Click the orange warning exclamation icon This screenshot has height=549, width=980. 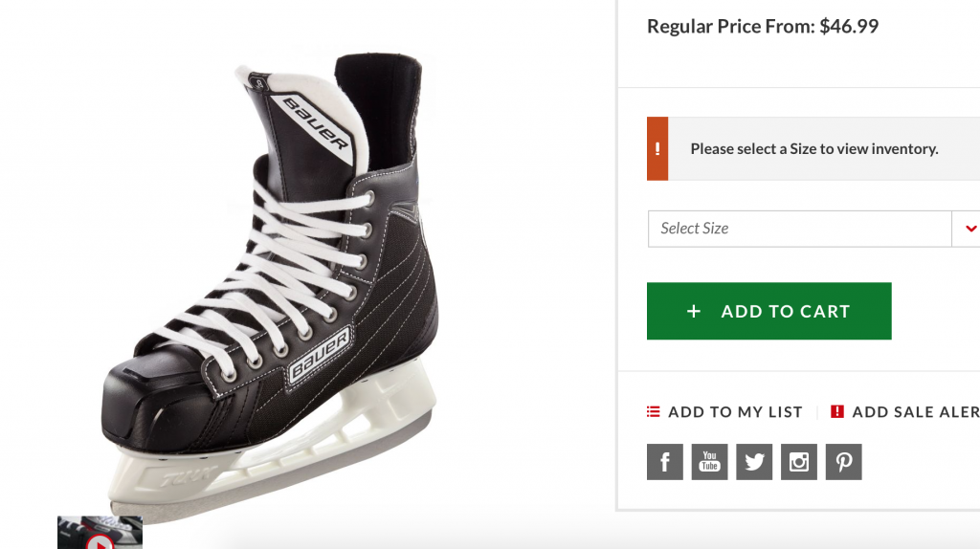(x=657, y=148)
